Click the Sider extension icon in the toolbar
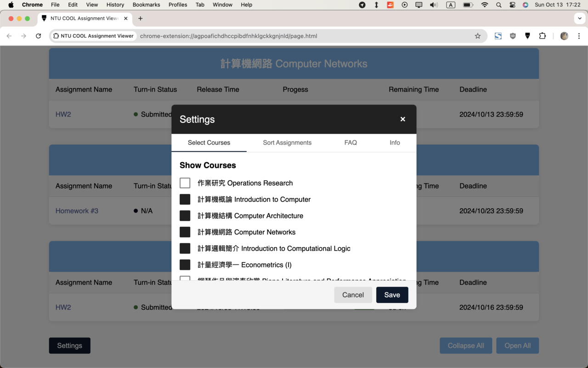This screenshot has height=368, width=588. pos(498,35)
